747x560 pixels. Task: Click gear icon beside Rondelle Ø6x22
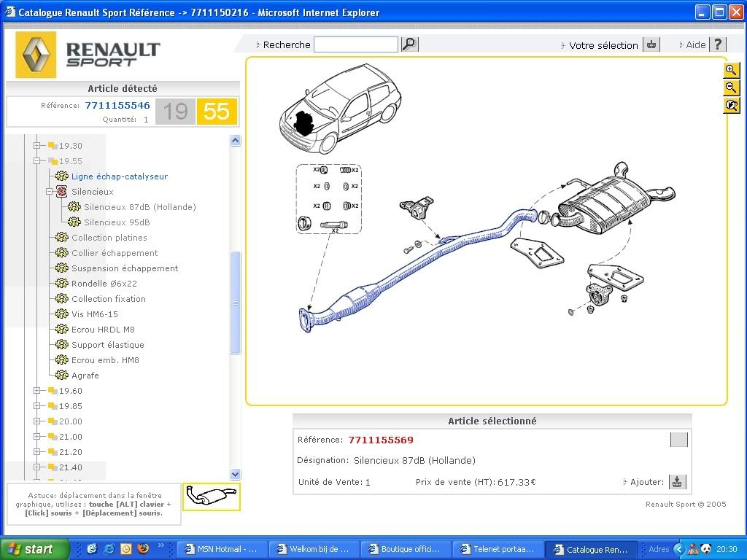61,284
